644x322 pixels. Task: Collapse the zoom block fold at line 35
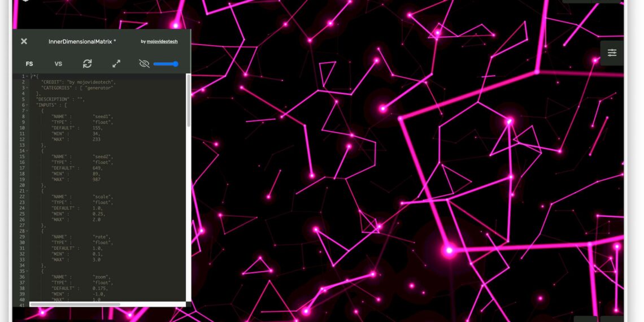27,272
